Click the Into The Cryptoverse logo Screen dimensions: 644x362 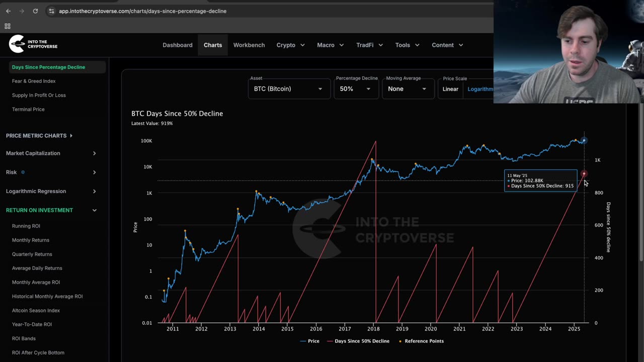click(33, 44)
